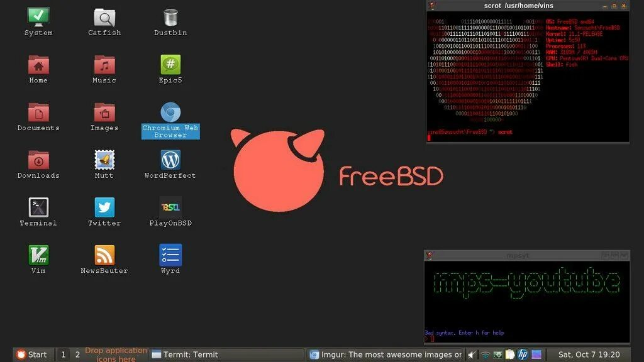
Task: Close the scrot terminal window
Action: 624,6
